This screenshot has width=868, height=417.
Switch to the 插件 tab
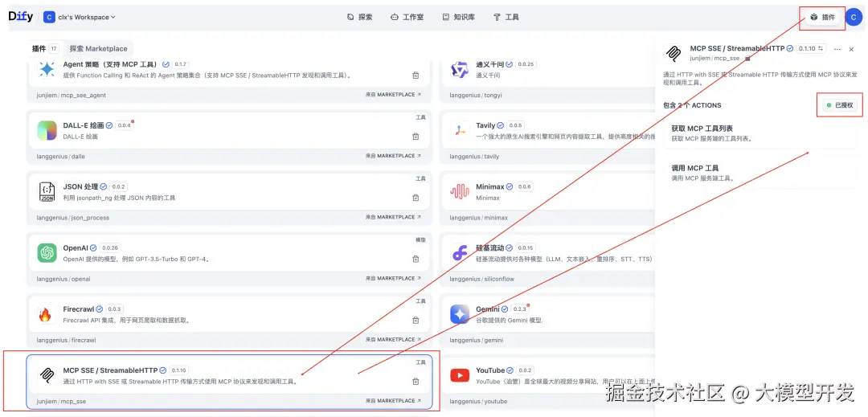click(45, 49)
